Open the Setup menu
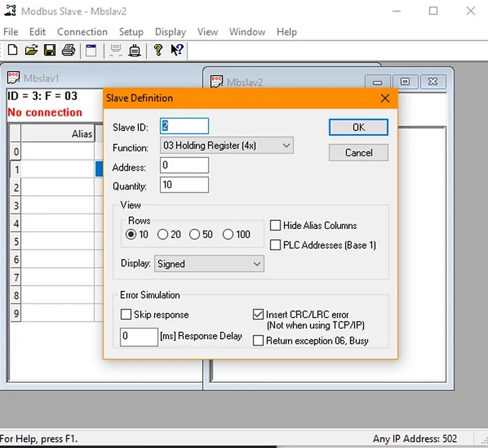 [x=131, y=32]
